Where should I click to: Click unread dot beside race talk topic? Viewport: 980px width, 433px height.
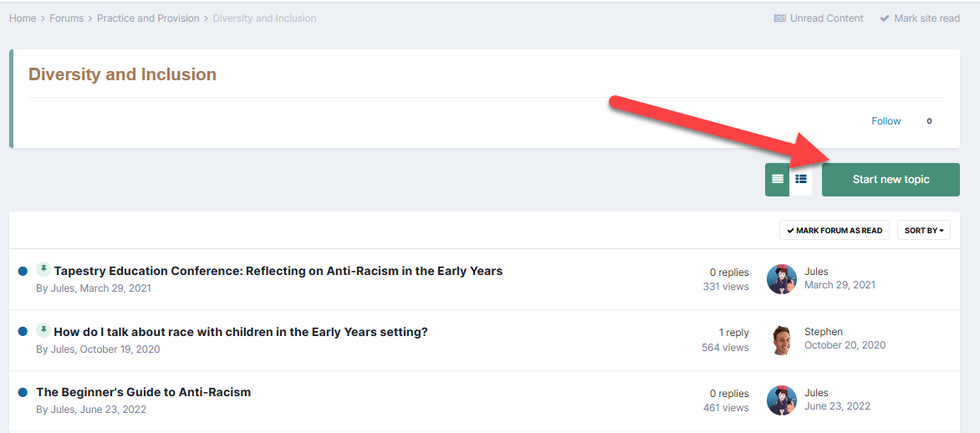point(23,332)
